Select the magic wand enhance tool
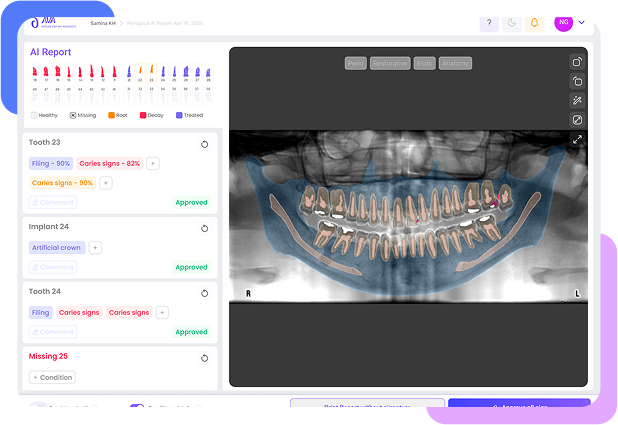Screen dimensions: 618x425 coord(577,101)
